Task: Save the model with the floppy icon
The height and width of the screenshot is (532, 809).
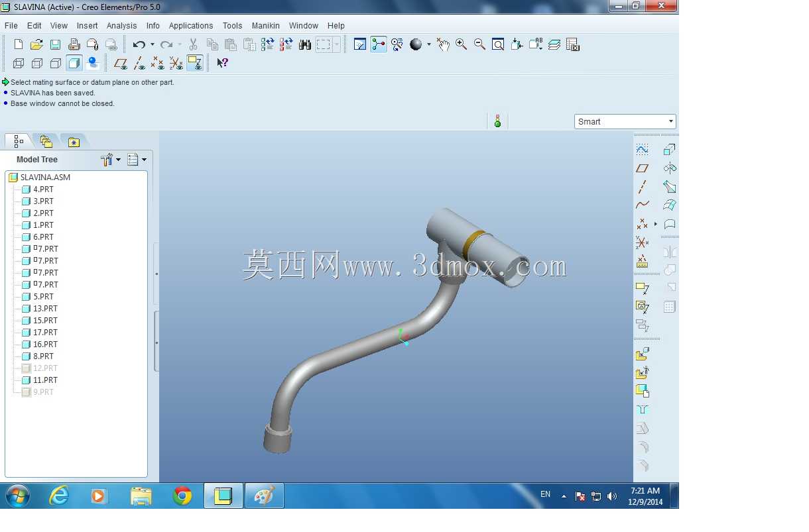Action: tap(56, 44)
